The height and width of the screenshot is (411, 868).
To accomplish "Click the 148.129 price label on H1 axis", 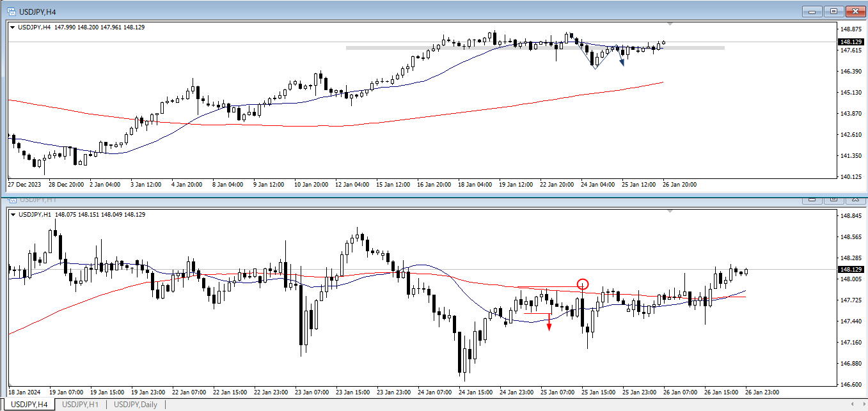I will click(x=850, y=270).
